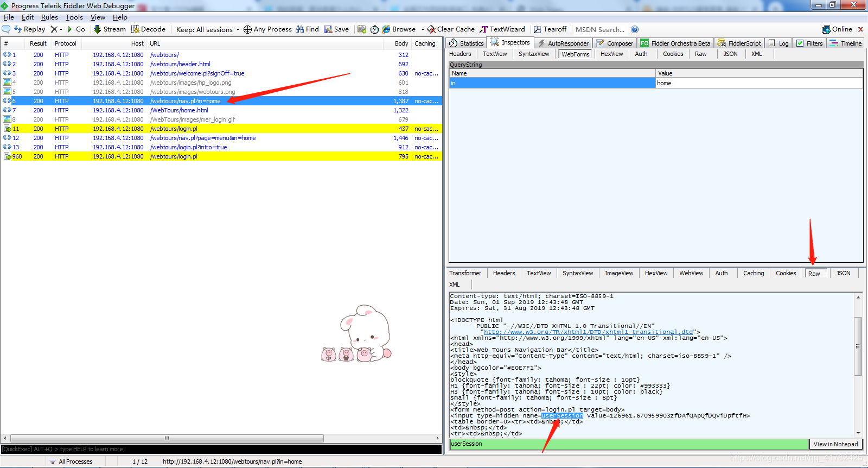Switch to the Statistics tab
Image resolution: width=868 pixels, height=468 pixels.
(466, 43)
